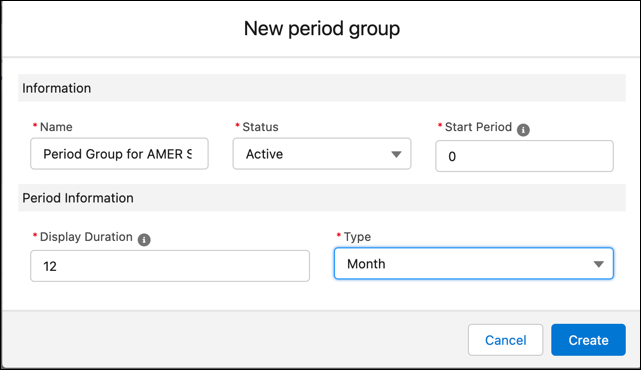Open the Display Duration info tooltip icon

[x=144, y=240]
